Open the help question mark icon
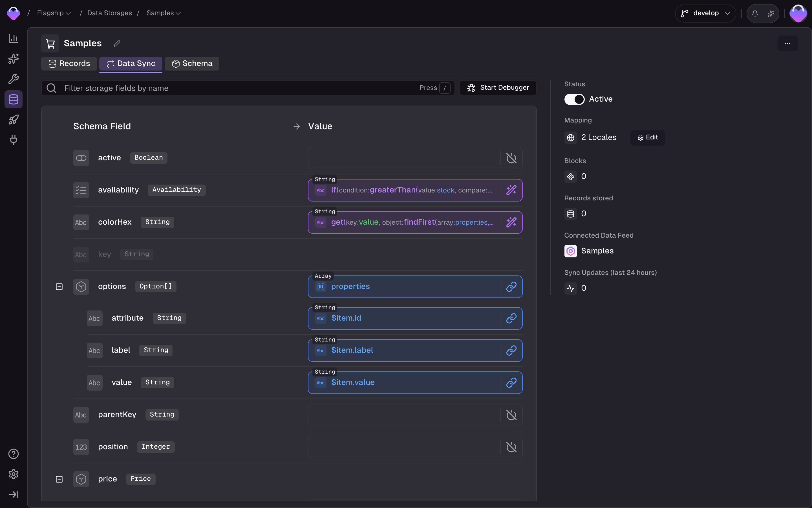 click(14, 454)
